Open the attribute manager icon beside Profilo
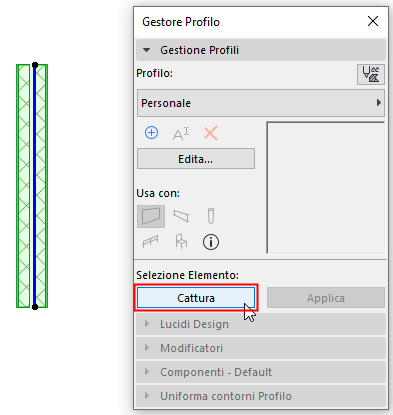This screenshot has width=393, height=415. [x=371, y=74]
